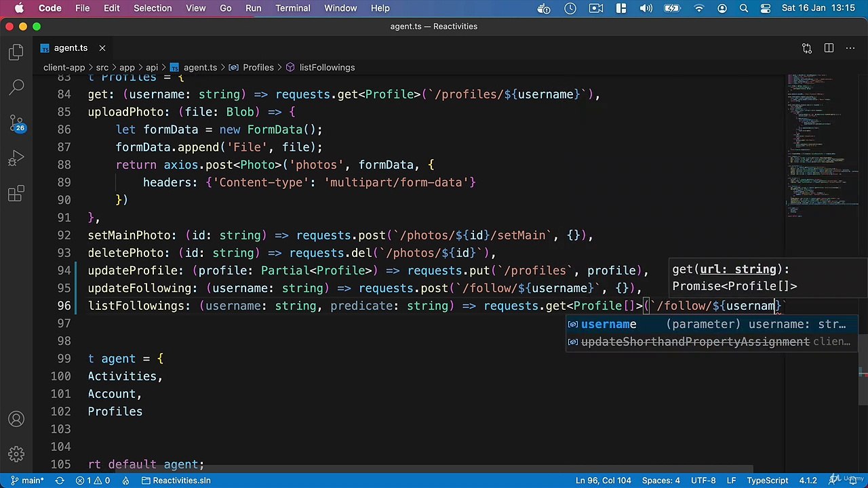Click the api breadcrumb segment

click(x=152, y=67)
